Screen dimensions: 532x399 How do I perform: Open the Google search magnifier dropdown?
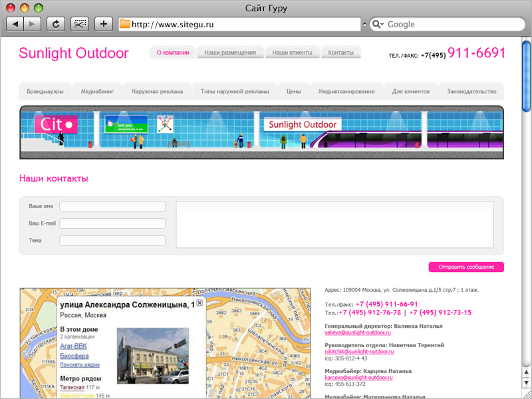pos(378,25)
